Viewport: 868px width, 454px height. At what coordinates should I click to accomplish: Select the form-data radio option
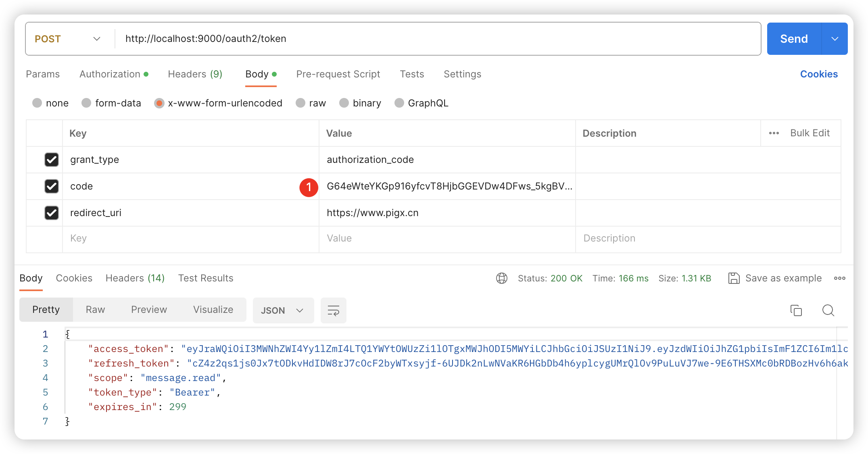[x=86, y=103]
